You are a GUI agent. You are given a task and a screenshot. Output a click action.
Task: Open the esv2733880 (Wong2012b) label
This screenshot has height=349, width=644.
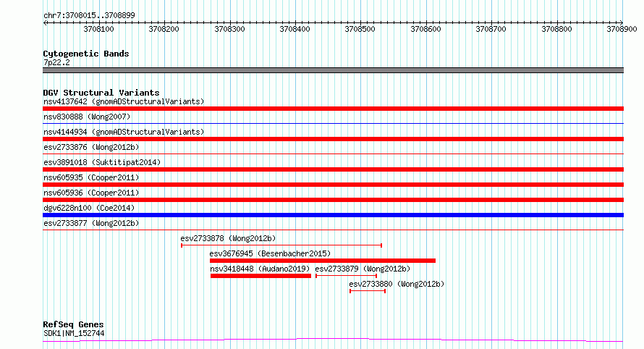(x=397, y=284)
